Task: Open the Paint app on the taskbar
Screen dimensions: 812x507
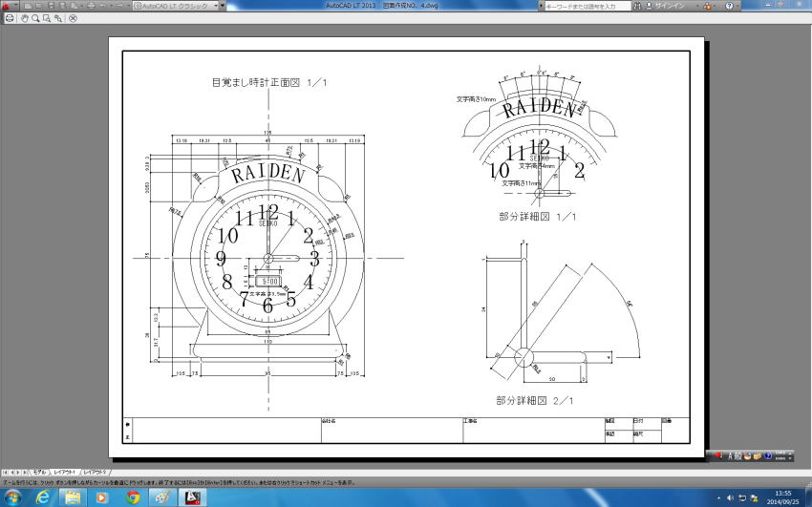Action: point(163,497)
